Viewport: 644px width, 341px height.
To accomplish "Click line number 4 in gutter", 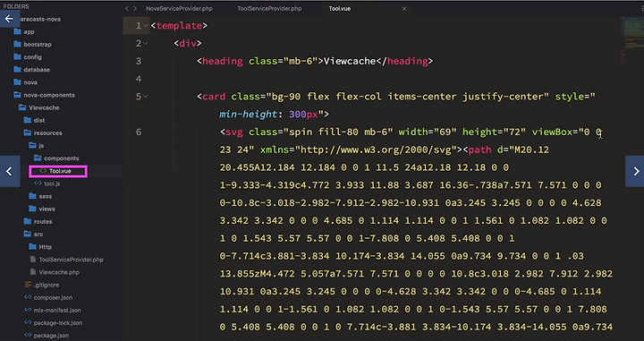I will tap(139, 79).
